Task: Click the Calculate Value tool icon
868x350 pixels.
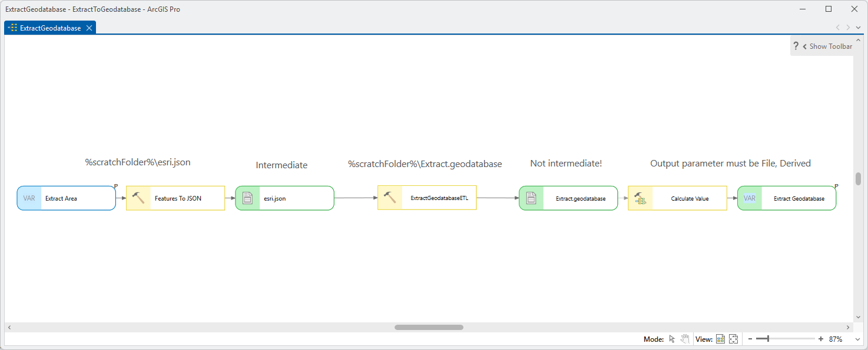Action: pos(641,199)
